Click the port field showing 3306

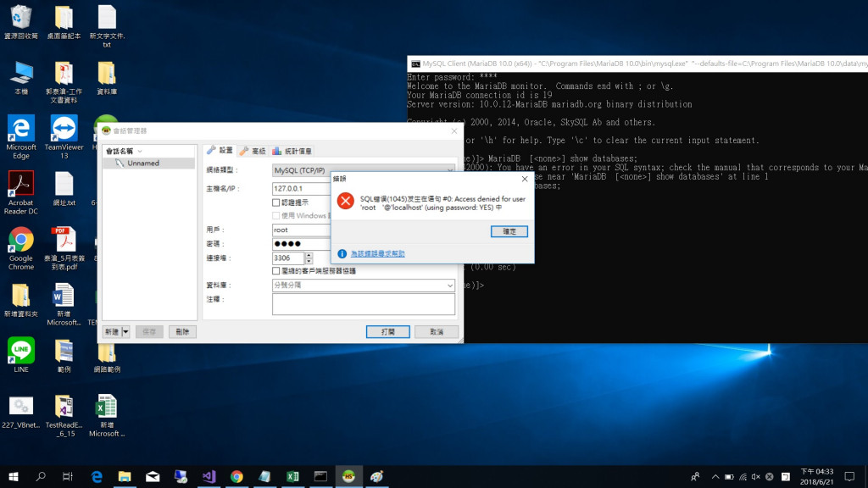click(x=288, y=258)
